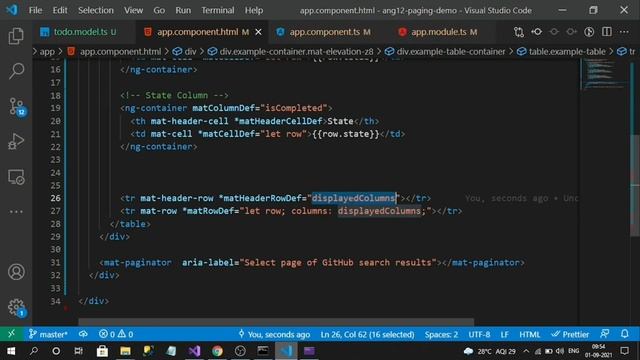Screen dimensions: 640x360
Task: Open the File menu
Action: point(35,10)
